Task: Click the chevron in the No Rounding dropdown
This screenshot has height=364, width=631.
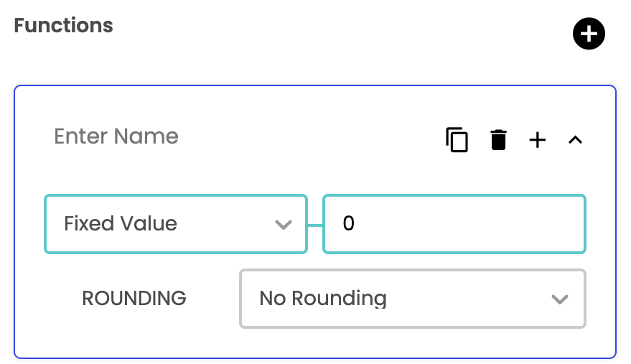Action: coord(559,299)
